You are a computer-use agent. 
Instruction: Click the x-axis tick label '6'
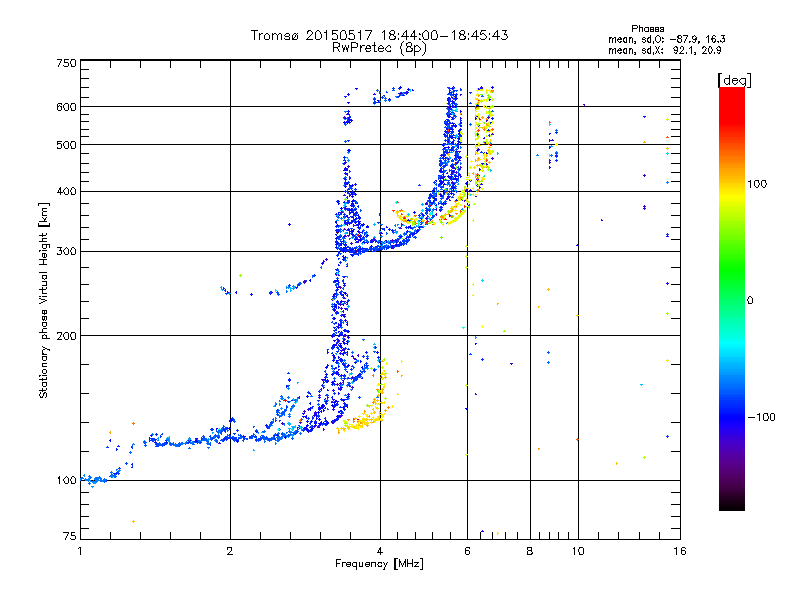pyautogui.click(x=467, y=551)
